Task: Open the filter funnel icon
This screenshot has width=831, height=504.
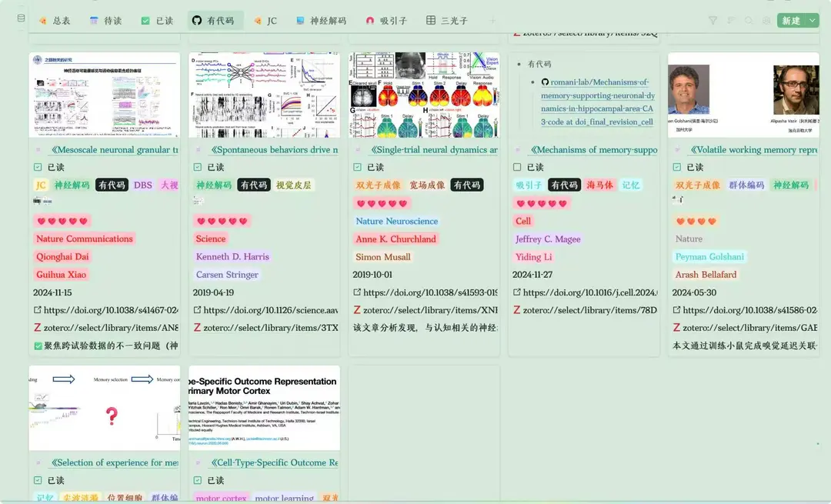Action: [x=713, y=21]
